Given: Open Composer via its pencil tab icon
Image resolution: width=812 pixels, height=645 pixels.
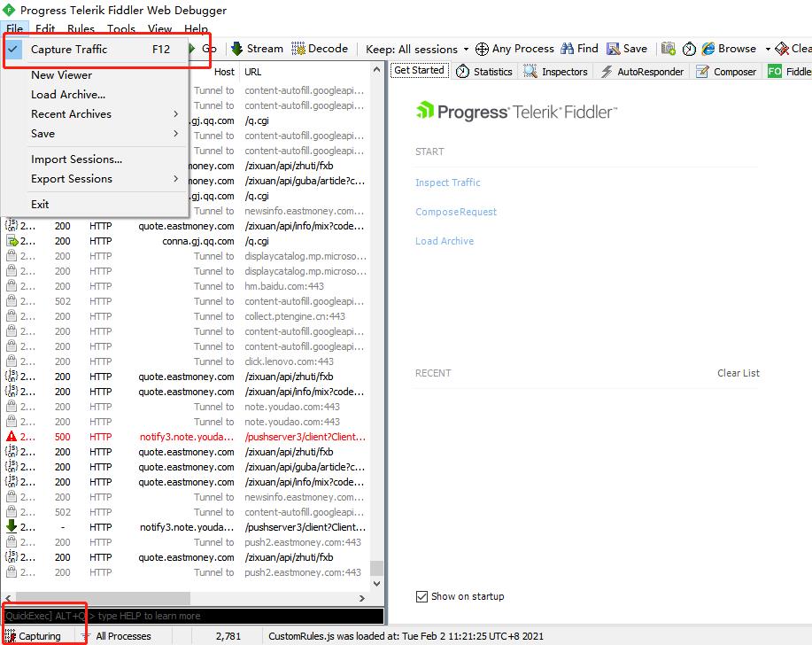Looking at the screenshot, I should tap(702, 72).
